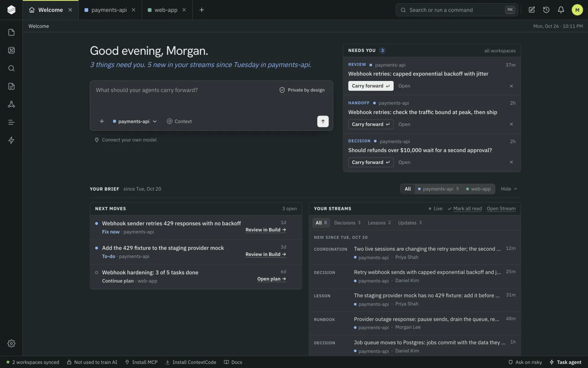Image resolution: width=588 pixels, height=368 pixels.
Task: Submit prompt with the up-arrow button
Action: click(323, 121)
